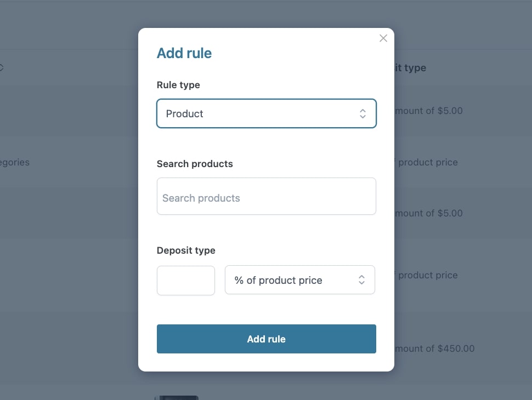Image resolution: width=532 pixels, height=400 pixels.
Task: Select the $450.00 amount row behind dialog
Action: (434, 348)
